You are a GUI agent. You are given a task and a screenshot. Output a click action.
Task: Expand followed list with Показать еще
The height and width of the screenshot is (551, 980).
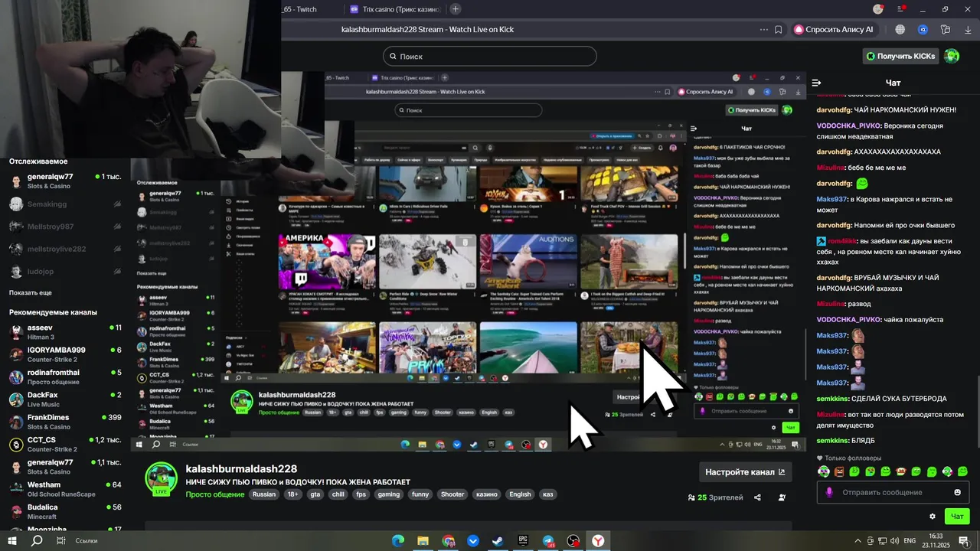click(31, 292)
